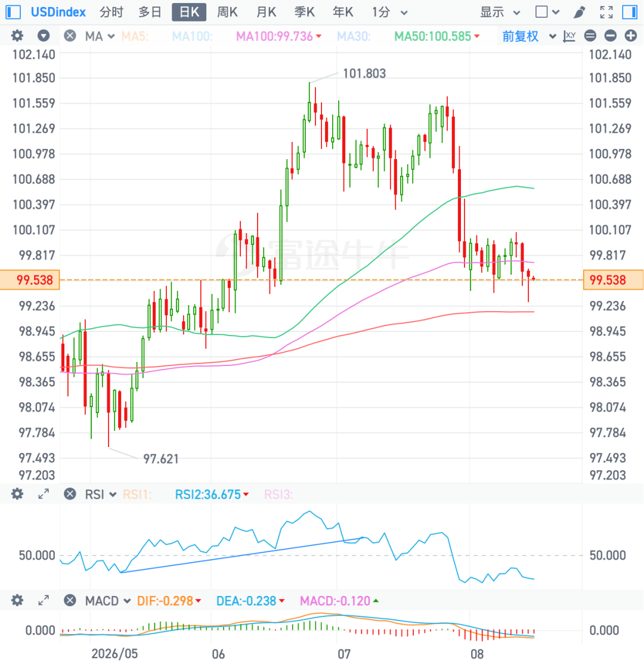
Task: Switch to 年K yearly tab
Action: click(343, 13)
